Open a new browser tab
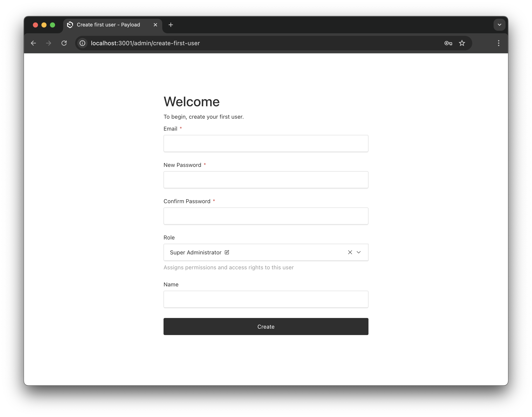Screen dimensions: 532x417 [171, 25]
